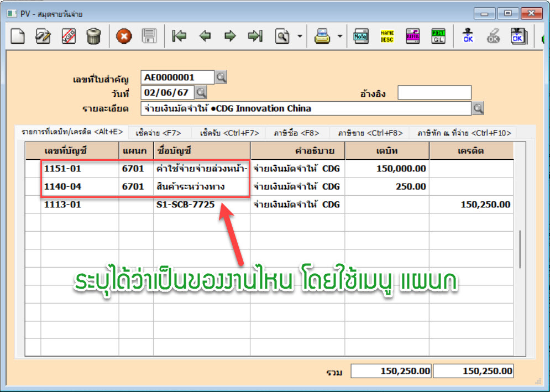Viewport: 550px width, 392px height.
Task: Select account row 1113-01 in the grid
Action: point(62,205)
